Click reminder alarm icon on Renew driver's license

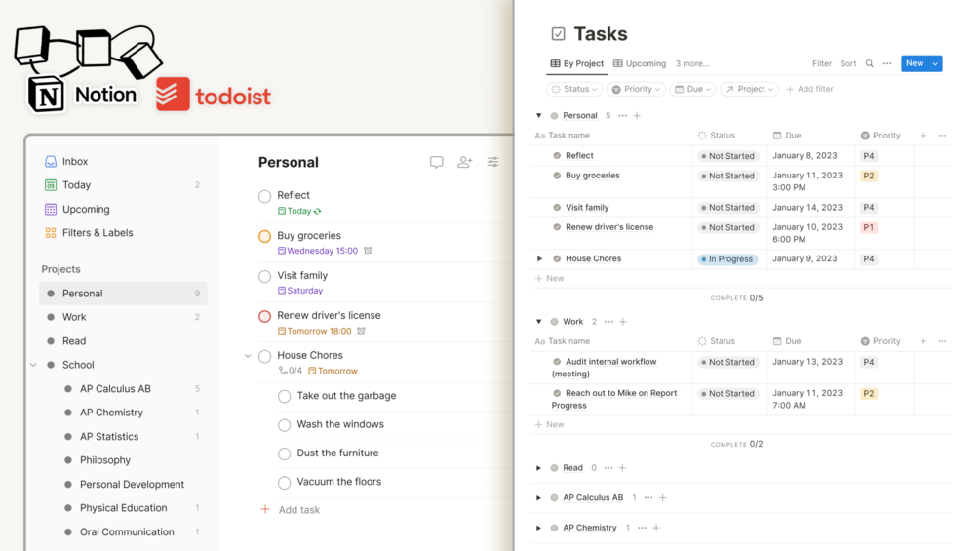click(x=361, y=331)
